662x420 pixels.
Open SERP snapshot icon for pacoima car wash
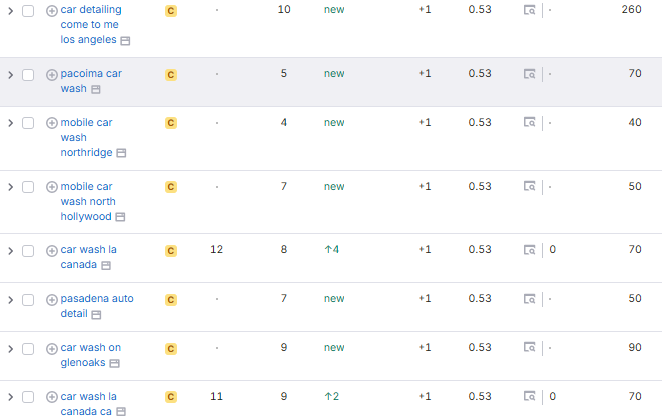(x=530, y=74)
